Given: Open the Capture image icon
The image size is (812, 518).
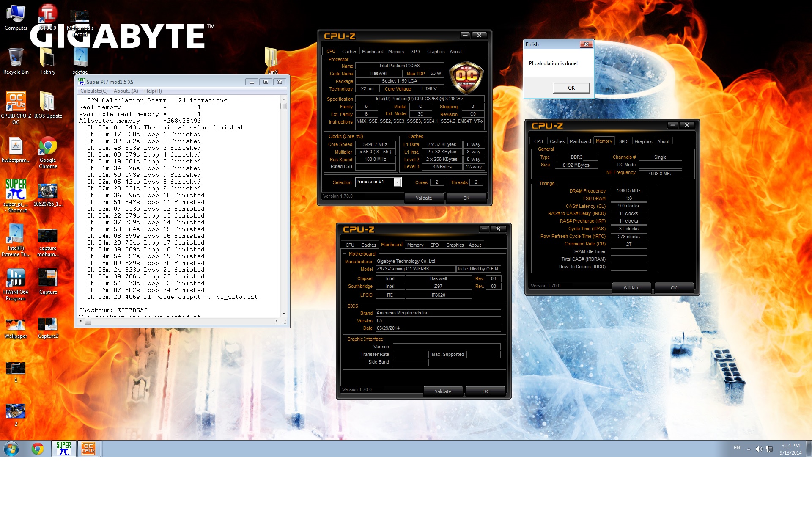Looking at the screenshot, I should tap(48, 281).
